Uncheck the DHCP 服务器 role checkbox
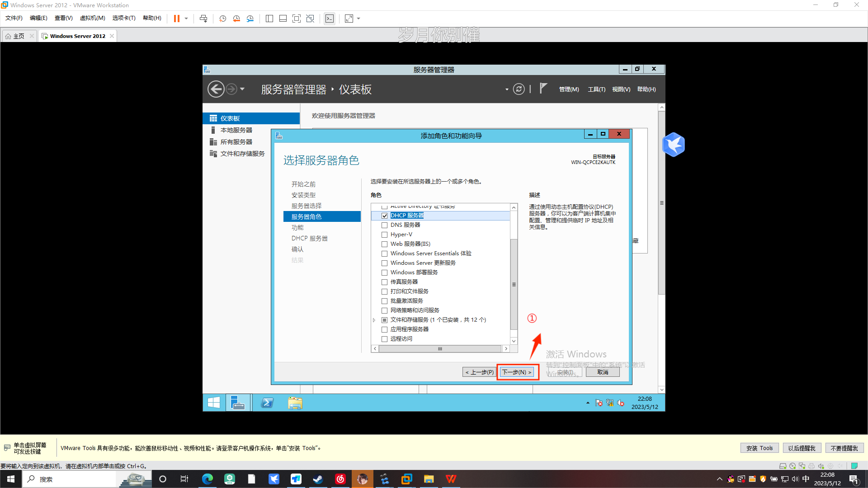The width and height of the screenshot is (868, 488). tap(385, 216)
